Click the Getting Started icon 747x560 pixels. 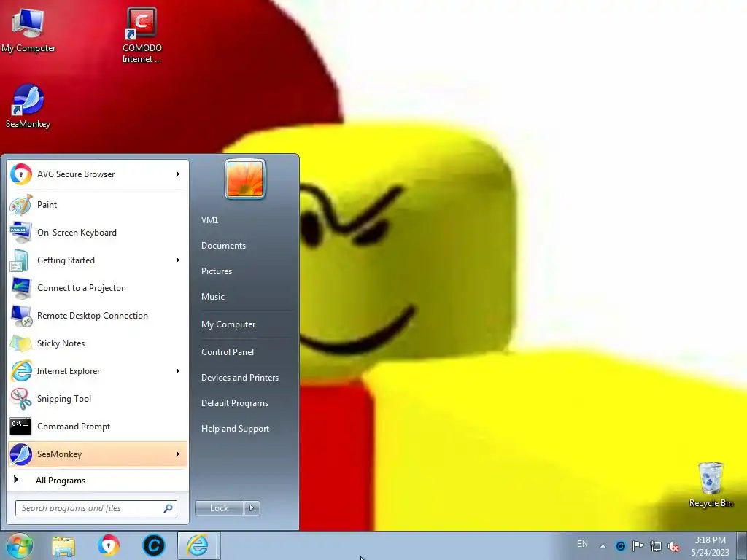pos(21,260)
